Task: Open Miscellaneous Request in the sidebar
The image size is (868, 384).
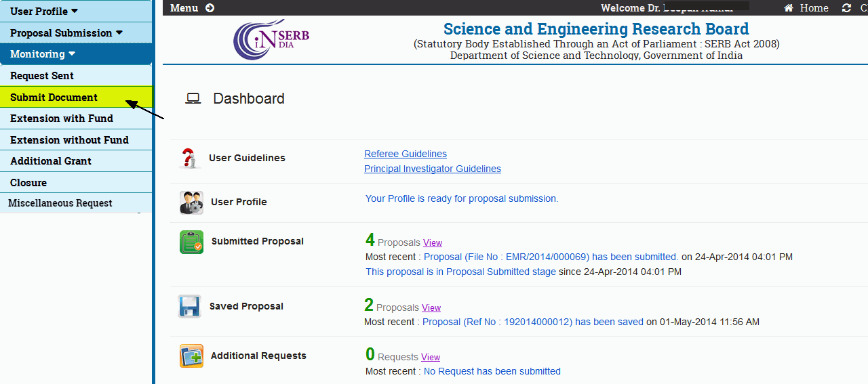Action: pyautogui.click(x=60, y=203)
